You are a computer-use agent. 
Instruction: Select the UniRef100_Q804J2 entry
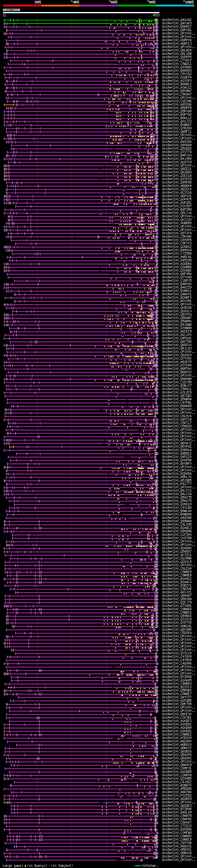pyautogui.click(x=177, y=443)
